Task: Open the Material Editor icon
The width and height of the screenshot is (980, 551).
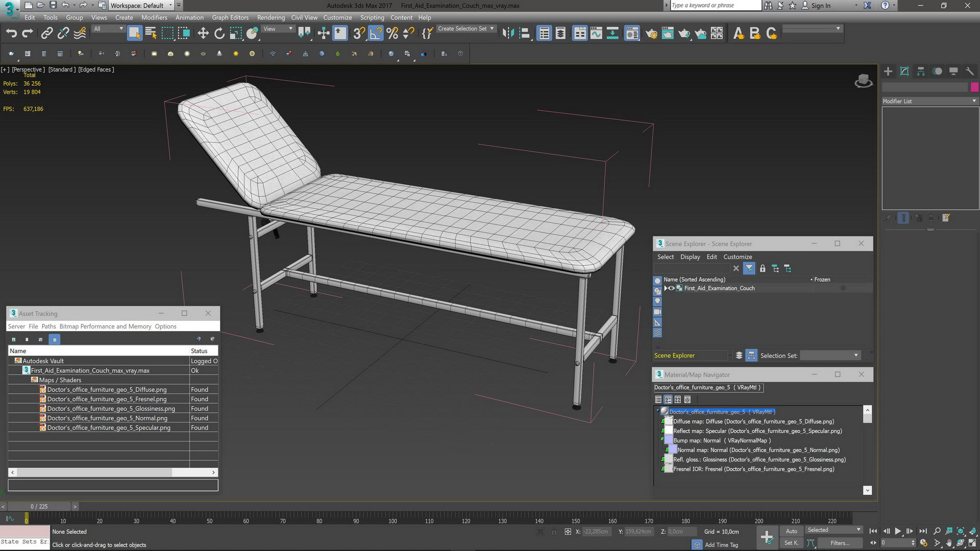Action: (x=632, y=34)
